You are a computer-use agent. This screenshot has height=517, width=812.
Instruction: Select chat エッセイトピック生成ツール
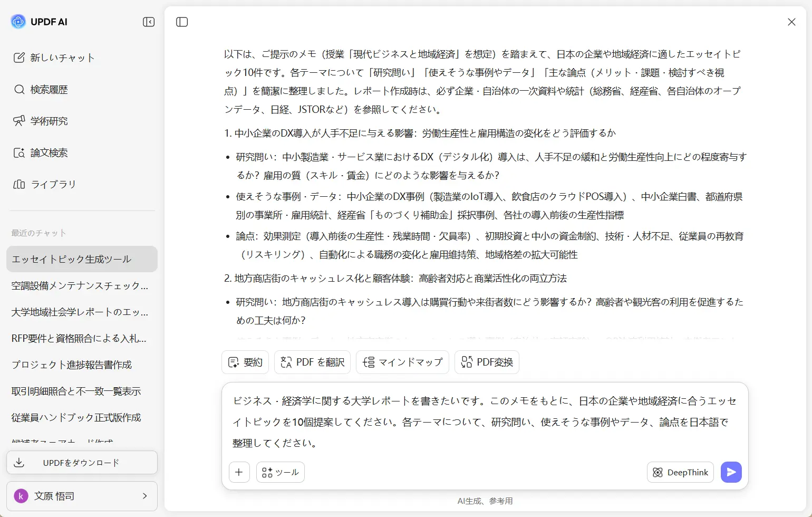click(x=82, y=259)
